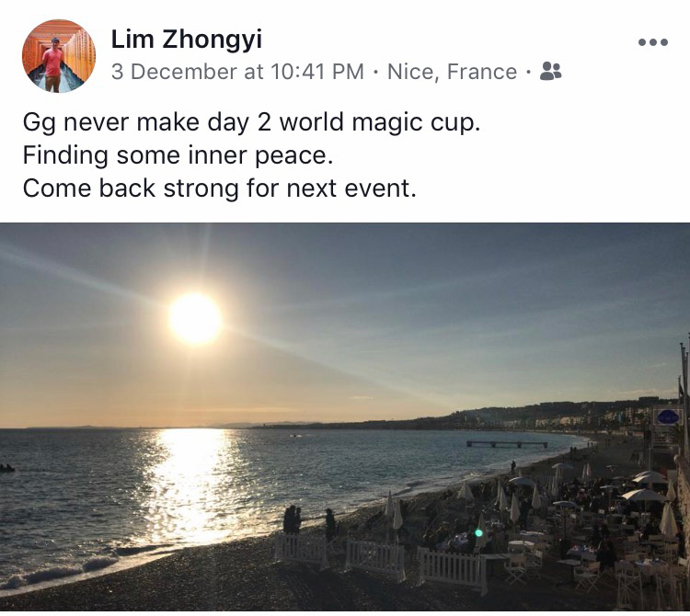Open the three-dot post options menu
The width and height of the screenshot is (690, 616).
tap(653, 42)
